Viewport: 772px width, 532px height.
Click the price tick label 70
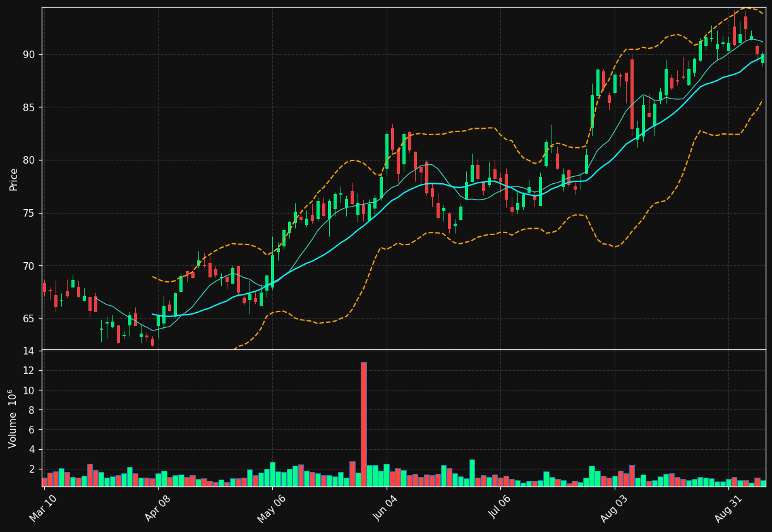pyautogui.click(x=29, y=266)
